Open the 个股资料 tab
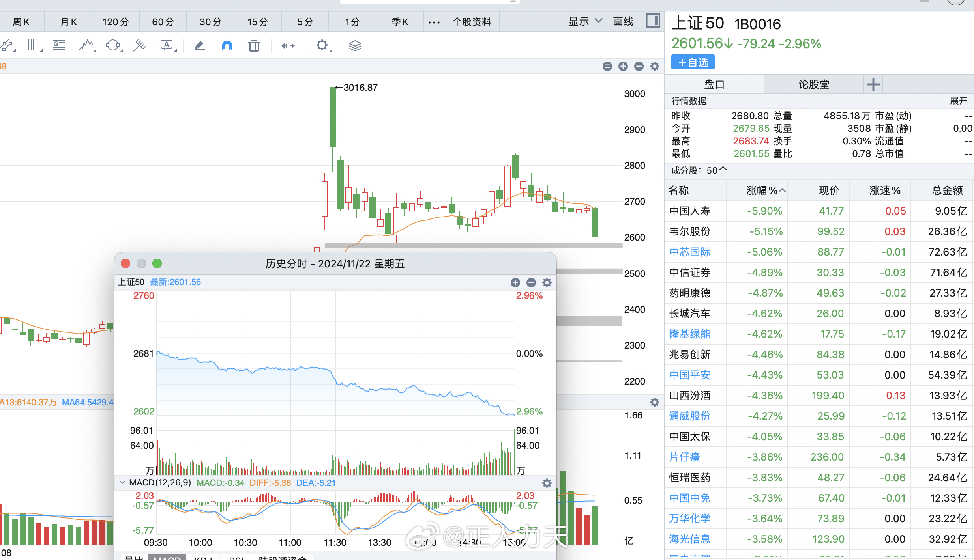Viewport: 974px width, 560px height. click(472, 22)
